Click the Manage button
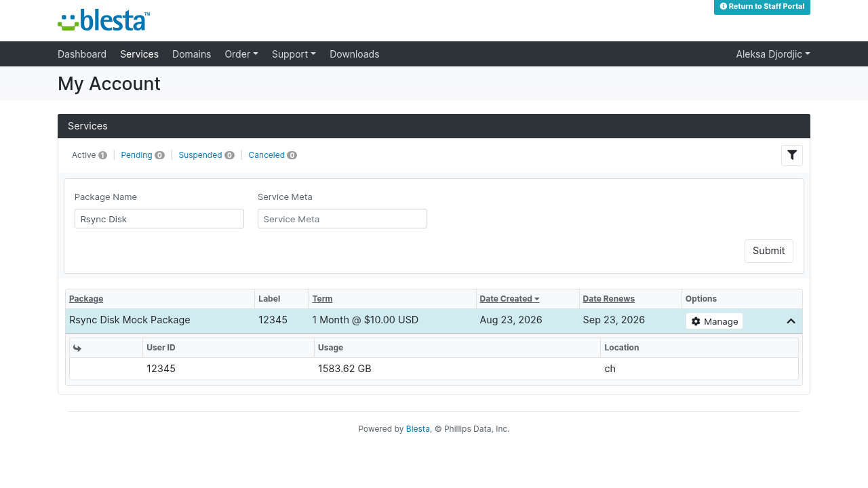Viewport: 868px width, 488px height. pyautogui.click(x=714, y=321)
